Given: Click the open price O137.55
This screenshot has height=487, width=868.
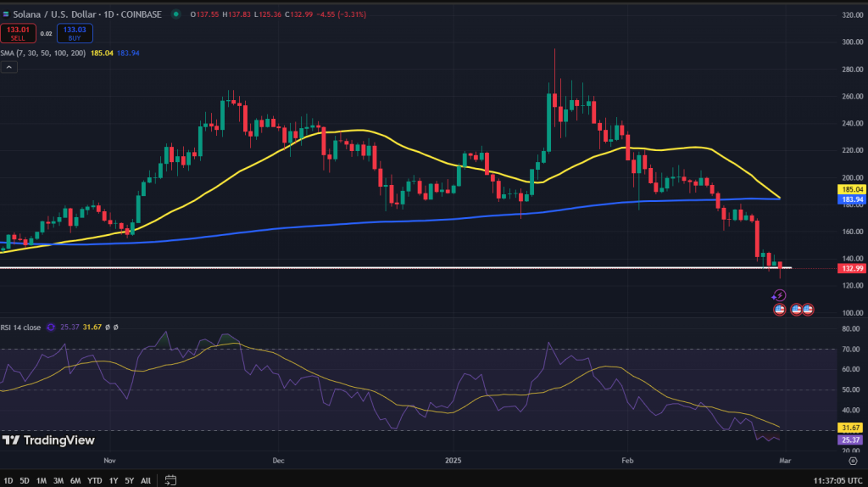Looking at the screenshot, I should point(205,14).
